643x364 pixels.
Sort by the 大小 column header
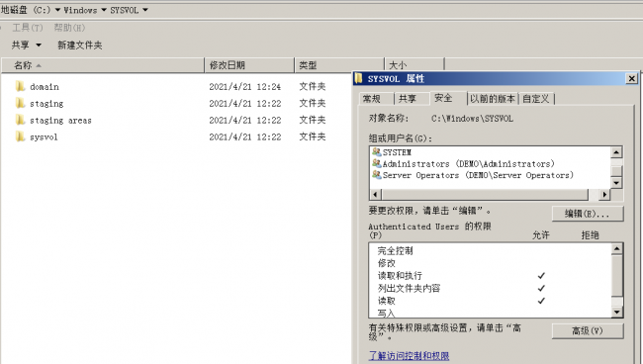point(414,65)
